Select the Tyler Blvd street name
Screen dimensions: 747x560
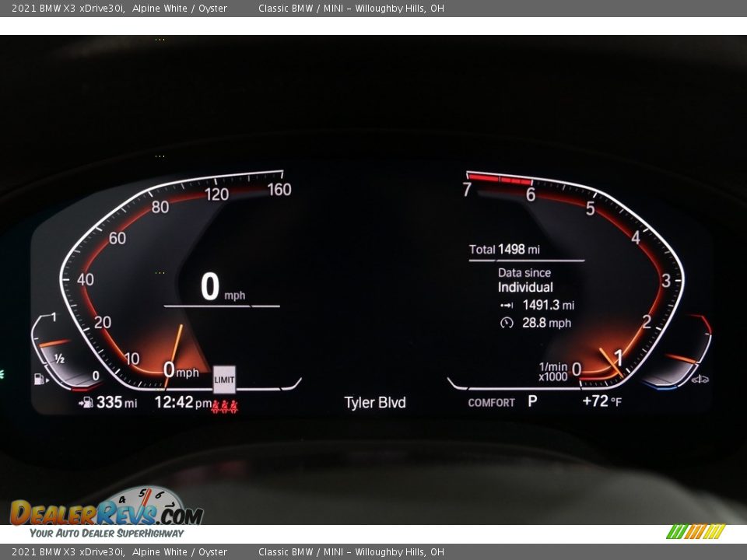pos(375,402)
